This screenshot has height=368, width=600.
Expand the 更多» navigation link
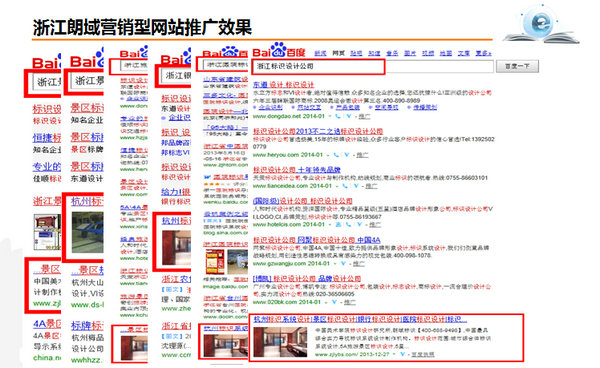coord(483,53)
